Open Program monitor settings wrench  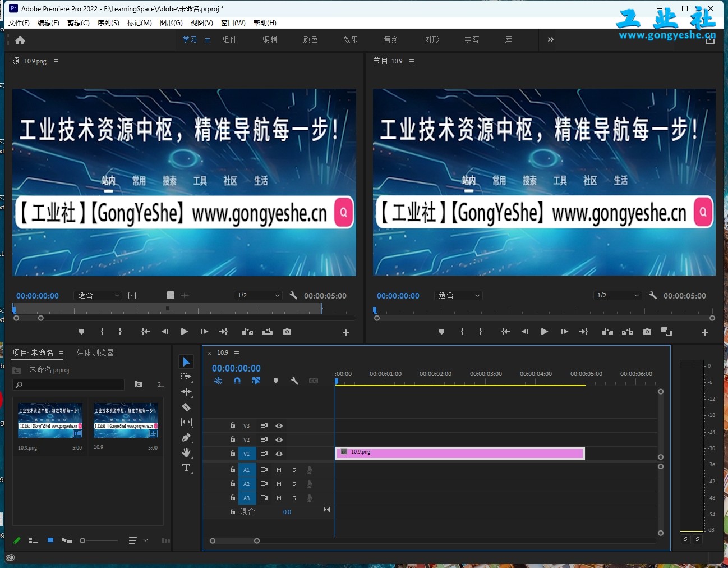point(653,295)
